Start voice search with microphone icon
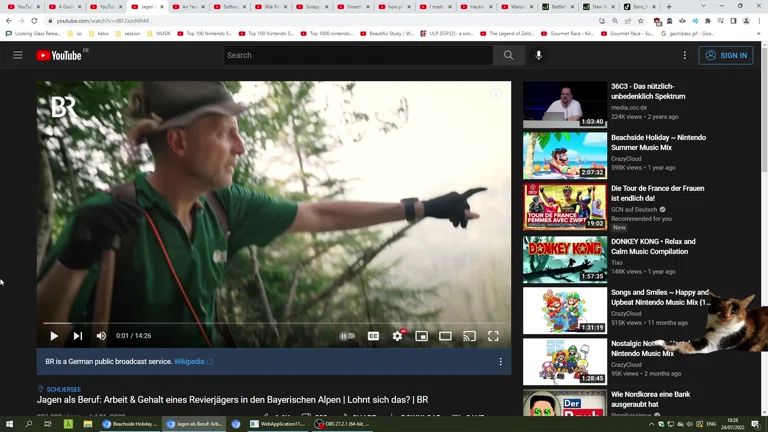768x432 pixels. point(539,56)
